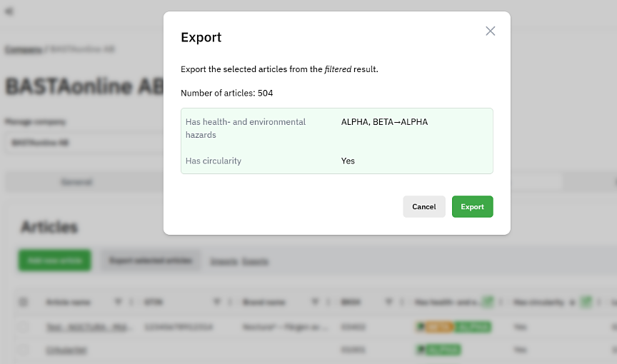Open the filter icon for BK04 column
This screenshot has height=364, width=617.
click(x=388, y=302)
